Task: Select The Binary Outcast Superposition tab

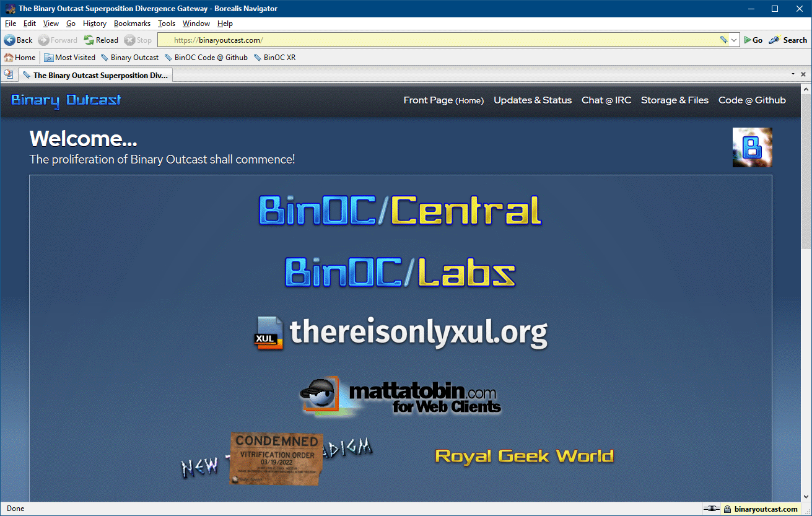Action: coord(95,75)
